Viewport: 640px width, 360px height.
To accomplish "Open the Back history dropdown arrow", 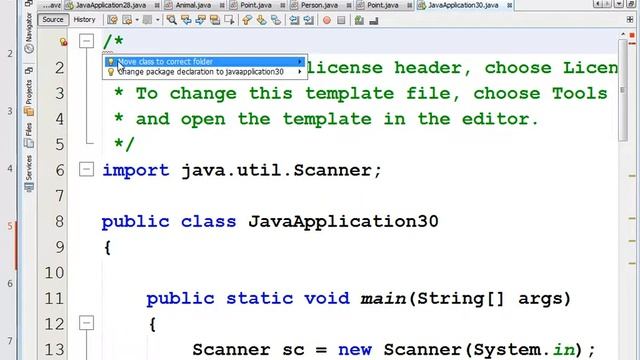I will (x=137, y=20).
